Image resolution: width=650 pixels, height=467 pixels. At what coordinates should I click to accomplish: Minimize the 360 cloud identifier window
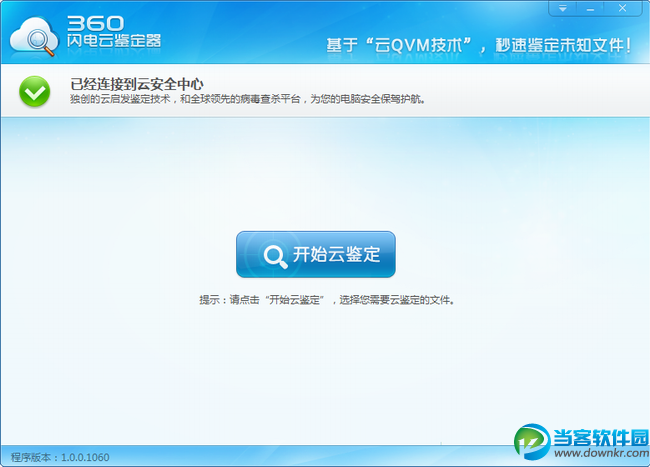pyautogui.click(x=590, y=8)
